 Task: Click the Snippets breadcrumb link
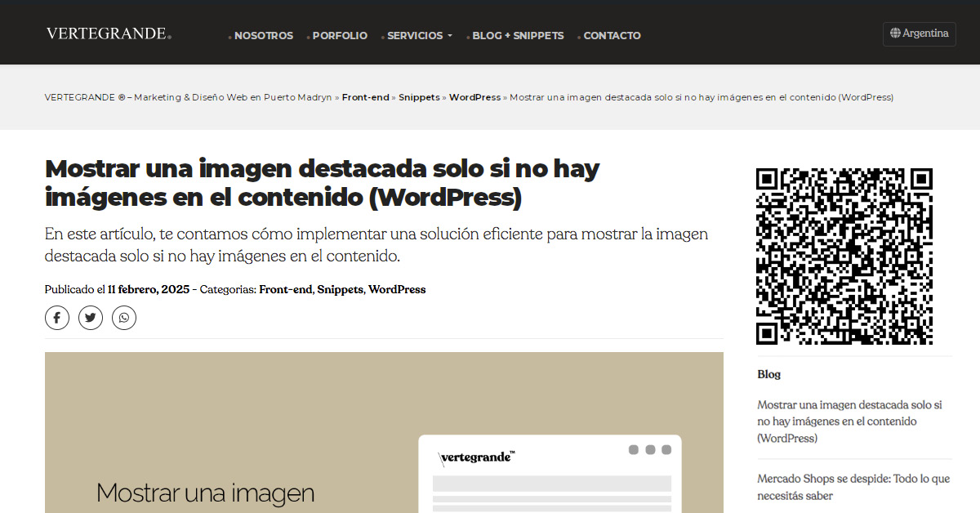pyautogui.click(x=419, y=97)
